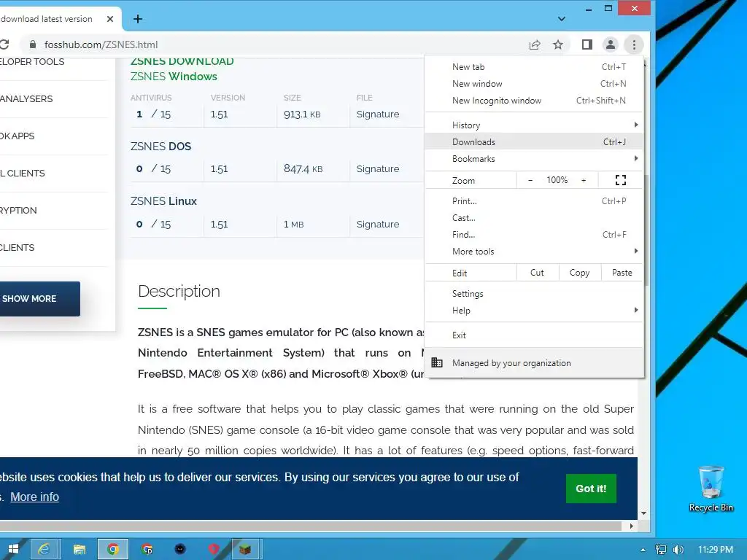This screenshot has width=747, height=560.
Task: Click the horizontal scrollbar right arrow
Action: coord(631,526)
